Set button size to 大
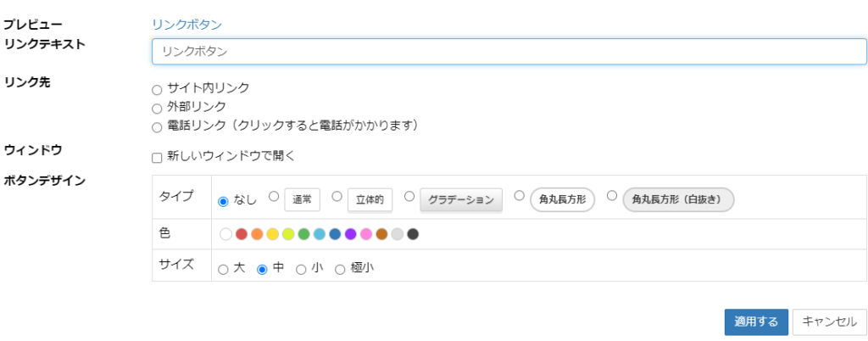This screenshot has width=868, height=341. [223, 270]
